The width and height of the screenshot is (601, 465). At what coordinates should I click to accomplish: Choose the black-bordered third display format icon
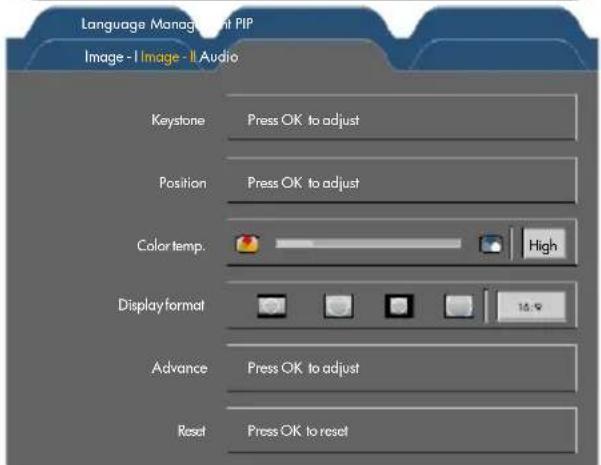(x=399, y=306)
